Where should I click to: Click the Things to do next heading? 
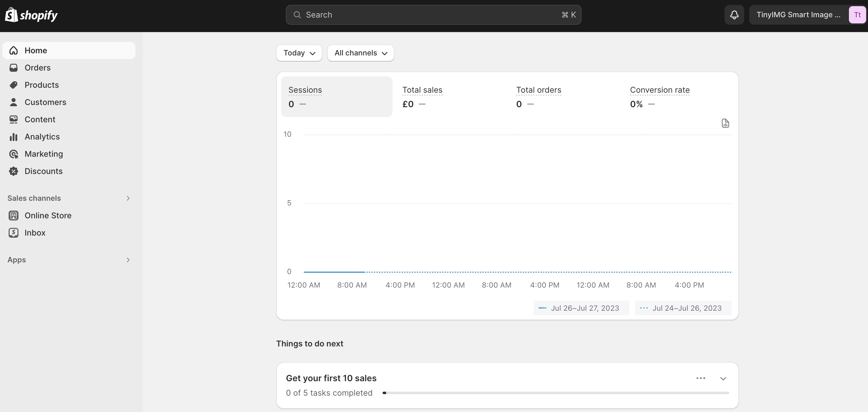310,344
